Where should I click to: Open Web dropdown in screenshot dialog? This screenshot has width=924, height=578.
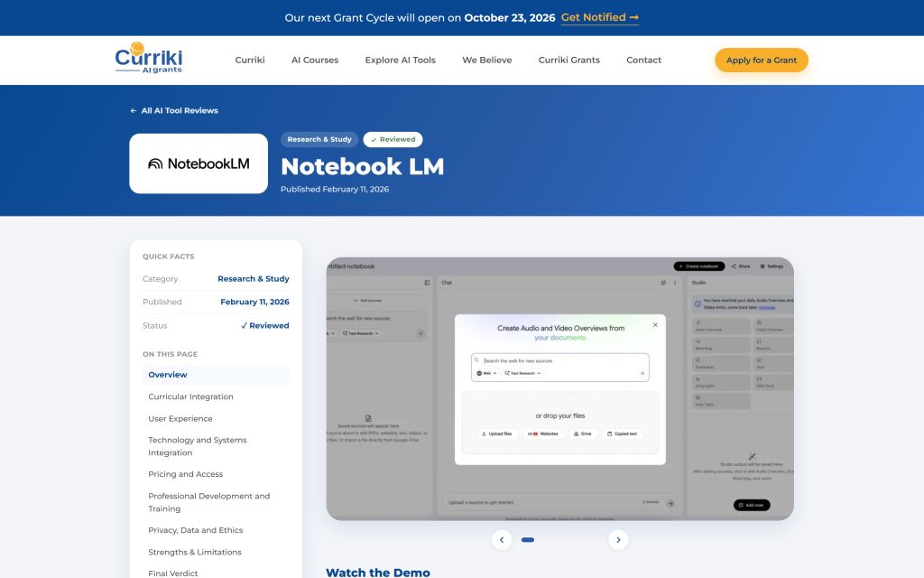pyautogui.click(x=486, y=373)
